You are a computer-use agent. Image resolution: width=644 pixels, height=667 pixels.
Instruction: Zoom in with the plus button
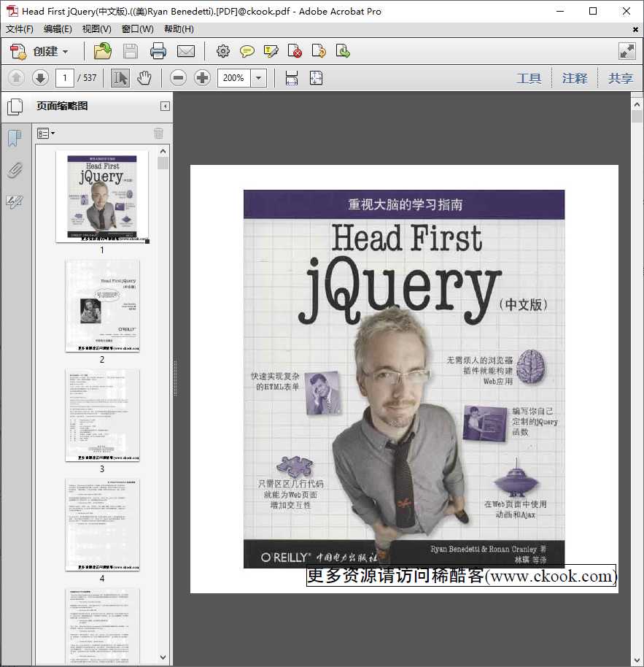pos(202,78)
